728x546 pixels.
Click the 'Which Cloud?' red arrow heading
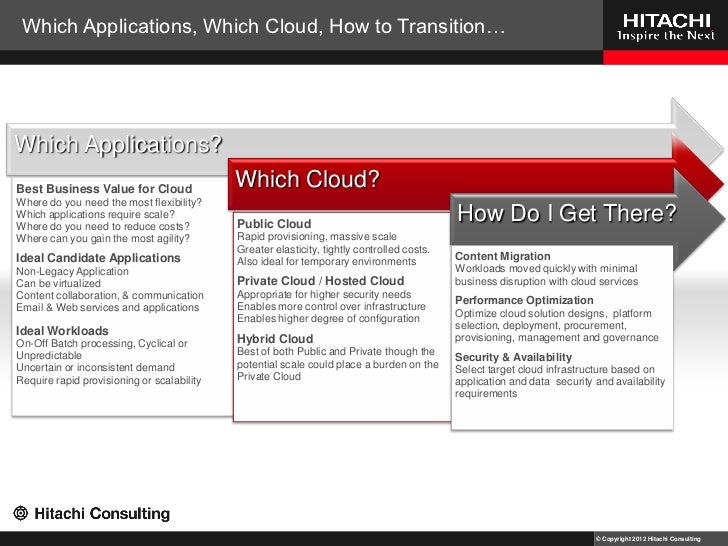pos(307,179)
